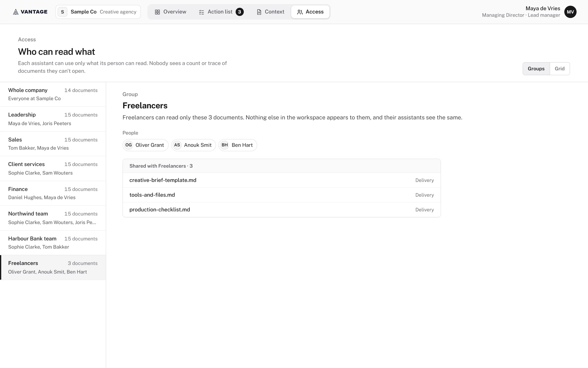This screenshot has height=368, width=588.
Task: Click the Oliver Grant person chip
Action: coord(145,145)
